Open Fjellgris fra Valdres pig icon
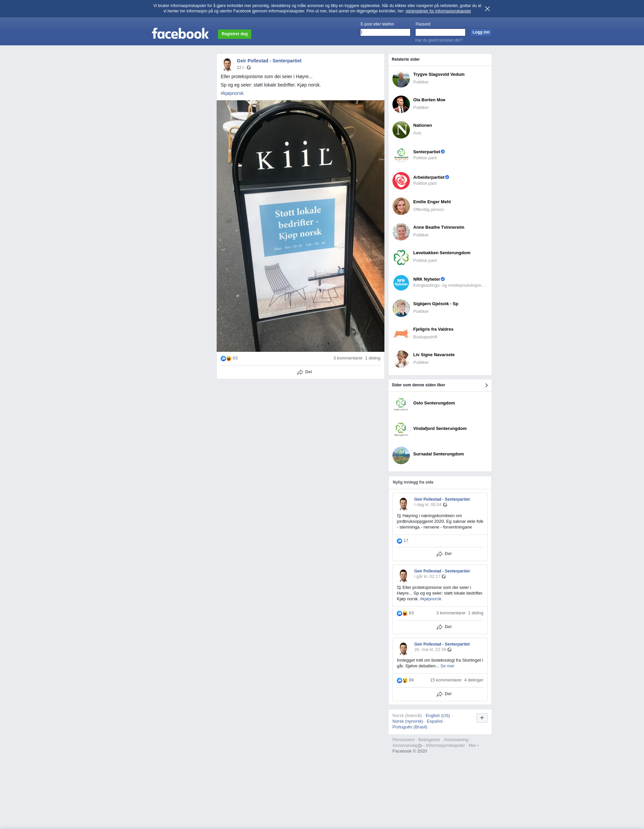 (x=401, y=334)
